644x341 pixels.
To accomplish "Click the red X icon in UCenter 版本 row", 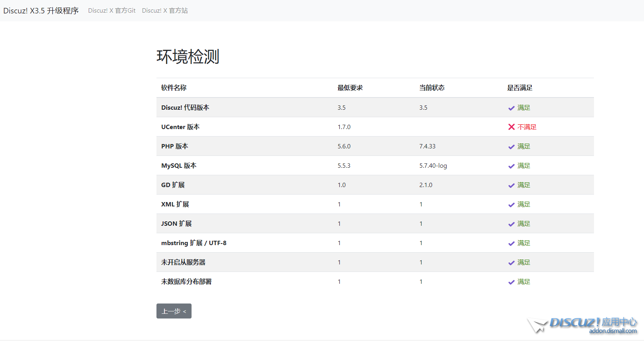I will [511, 127].
